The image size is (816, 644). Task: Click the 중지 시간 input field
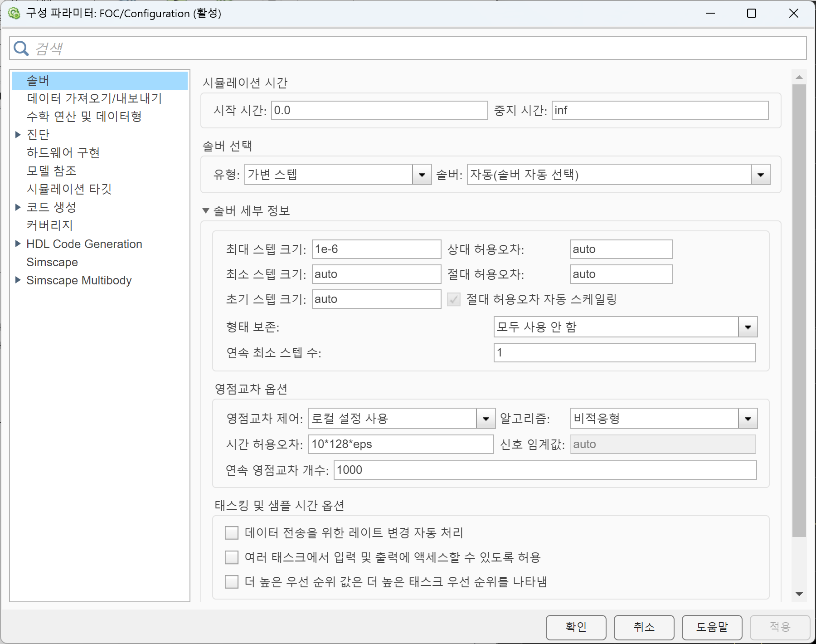(660, 111)
